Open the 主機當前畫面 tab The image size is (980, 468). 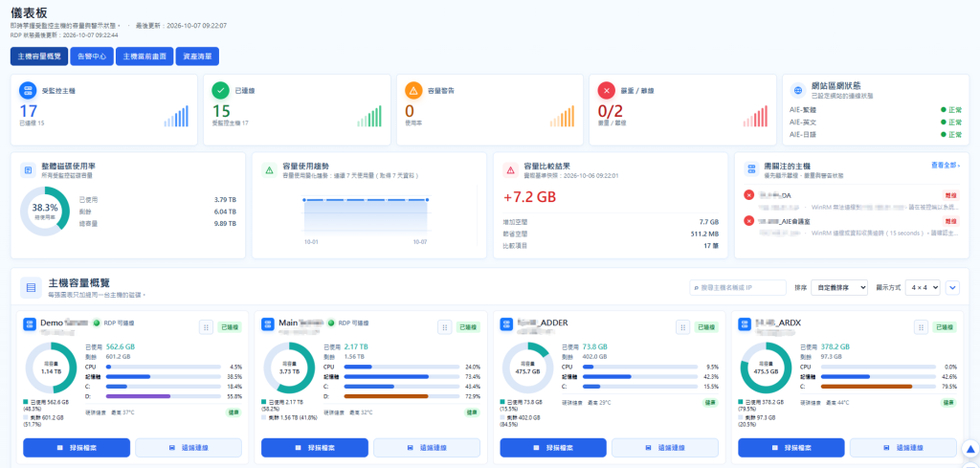(x=145, y=56)
